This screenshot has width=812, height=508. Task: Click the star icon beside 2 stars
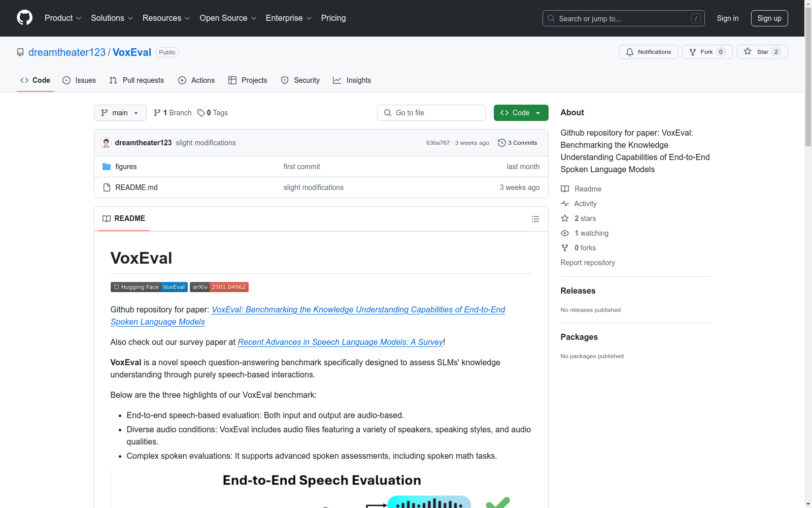pyautogui.click(x=565, y=218)
